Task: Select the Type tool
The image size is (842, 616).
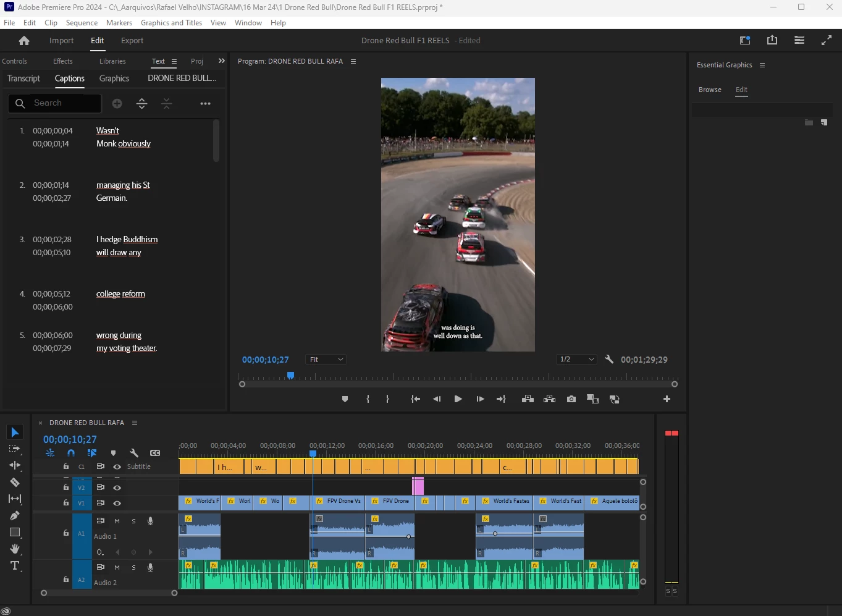Action: point(15,565)
